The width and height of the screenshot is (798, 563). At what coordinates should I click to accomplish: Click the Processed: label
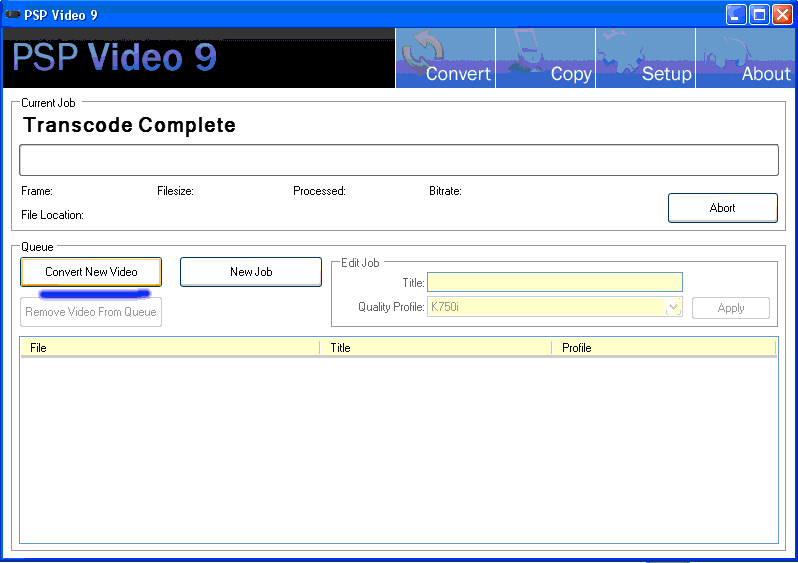point(319,191)
